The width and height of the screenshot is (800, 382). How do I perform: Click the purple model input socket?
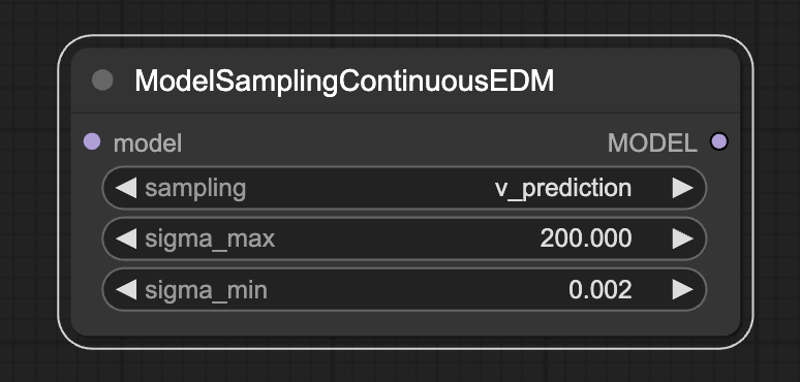tap(92, 141)
